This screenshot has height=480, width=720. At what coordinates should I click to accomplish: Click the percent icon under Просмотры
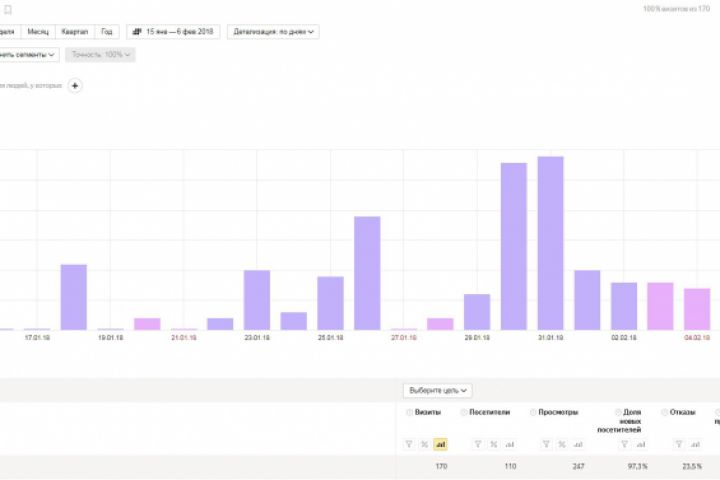[x=562, y=444]
